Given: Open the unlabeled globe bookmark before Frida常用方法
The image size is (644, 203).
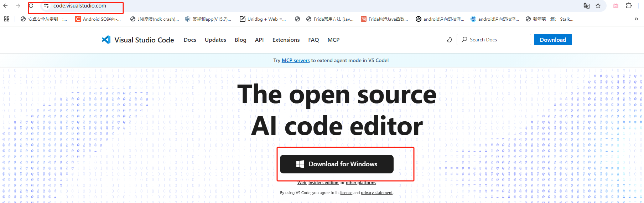Looking at the screenshot, I should (x=297, y=19).
